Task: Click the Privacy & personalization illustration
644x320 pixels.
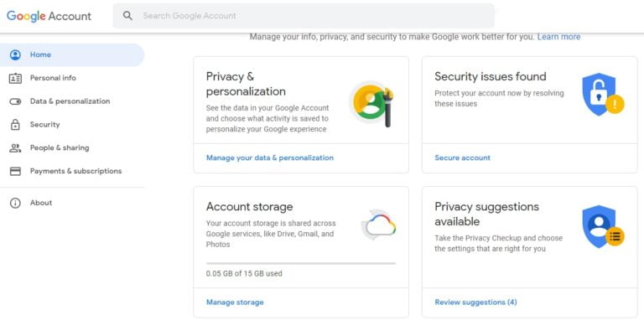Action: click(372, 104)
